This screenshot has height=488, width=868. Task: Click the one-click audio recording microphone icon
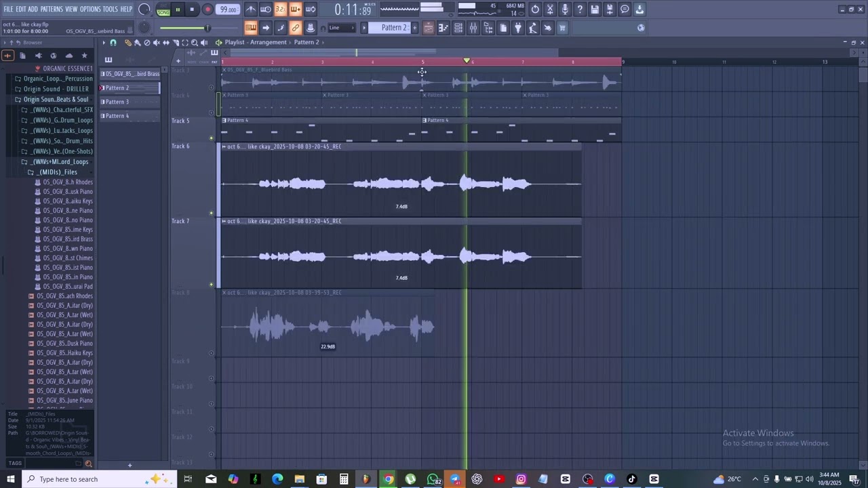pos(566,9)
